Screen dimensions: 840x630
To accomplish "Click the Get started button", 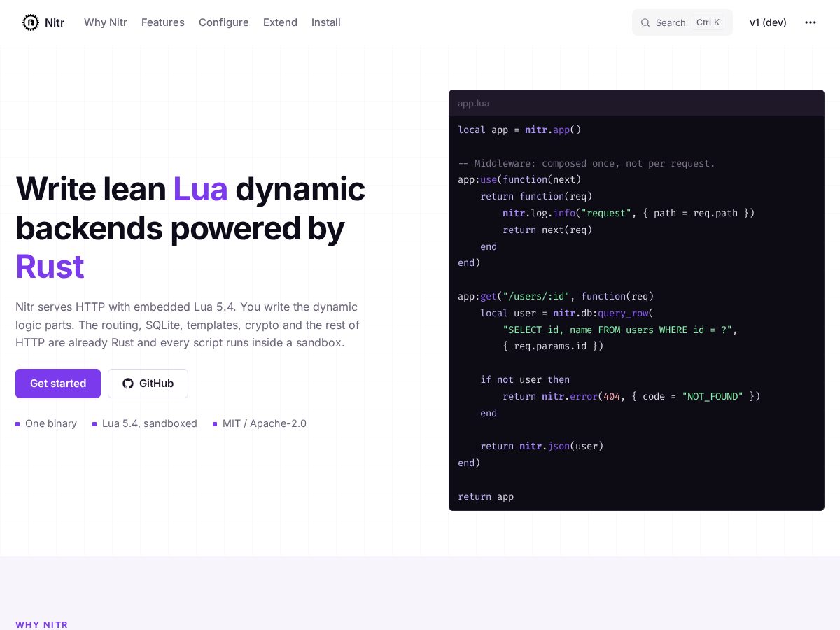I will click(x=58, y=384).
